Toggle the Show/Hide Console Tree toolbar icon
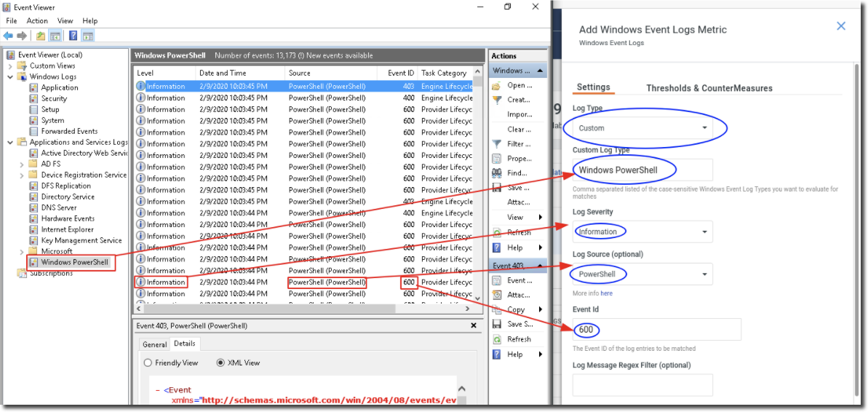This screenshot has height=412, width=868. pos(55,36)
